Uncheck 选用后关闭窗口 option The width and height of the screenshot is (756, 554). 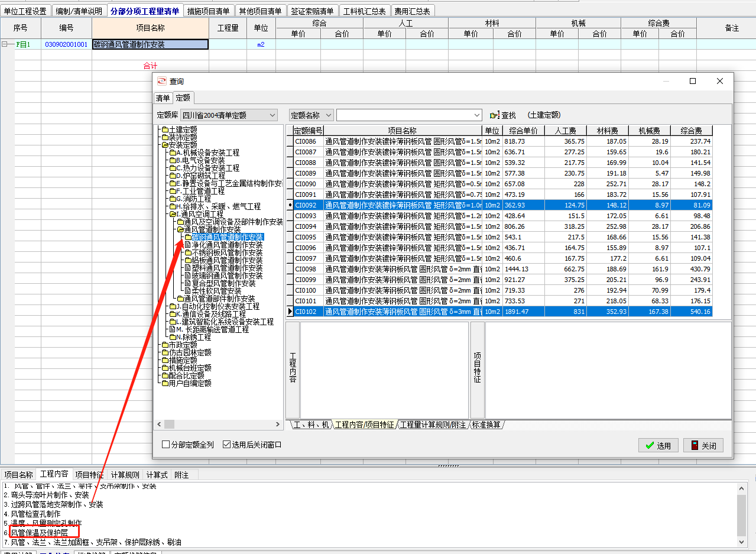pyautogui.click(x=226, y=445)
